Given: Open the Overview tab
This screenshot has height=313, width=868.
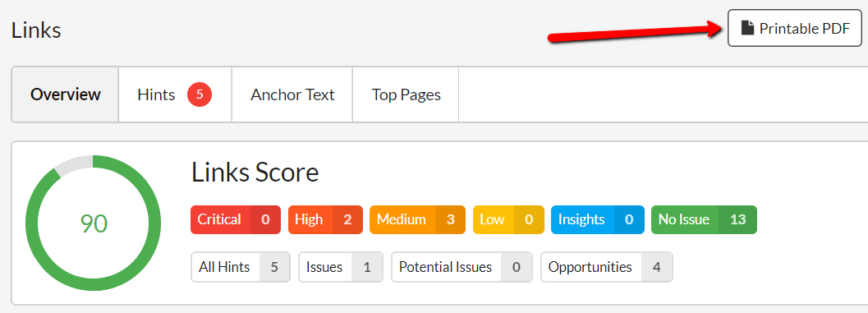Looking at the screenshot, I should click(66, 94).
